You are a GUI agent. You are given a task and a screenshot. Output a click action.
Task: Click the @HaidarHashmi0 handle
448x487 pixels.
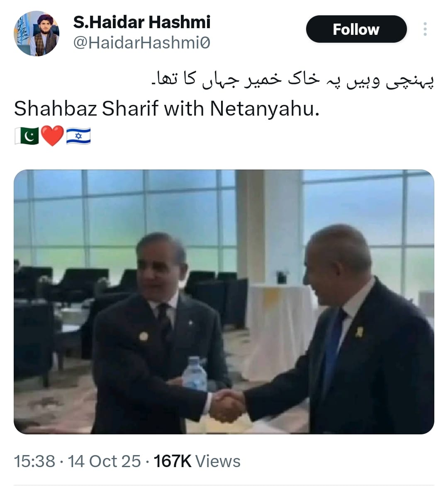[x=142, y=43]
